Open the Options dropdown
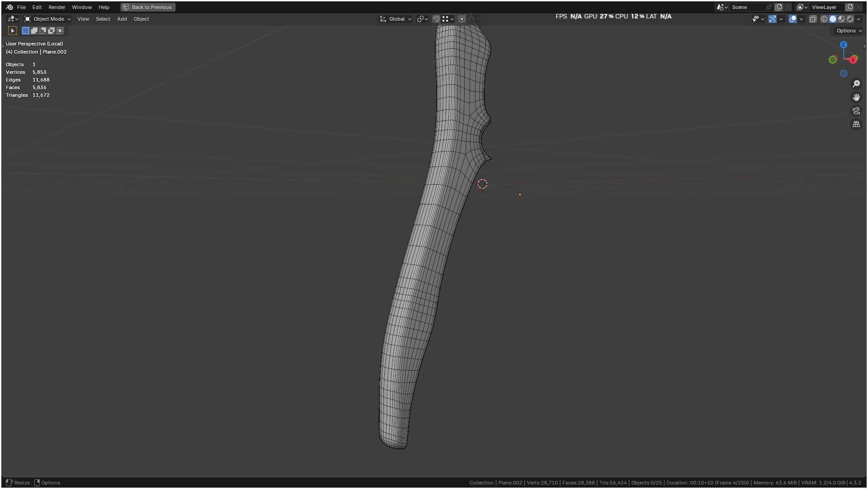The image size is (868, 489). pos(849,31)
